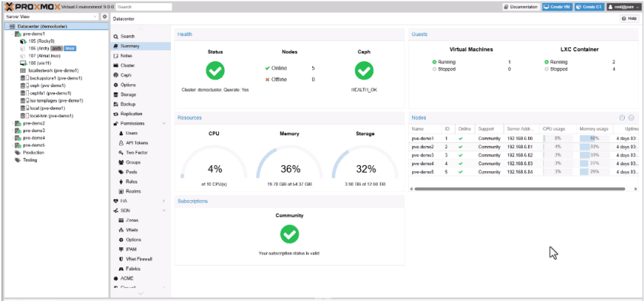Click the Ceph icon in the Datacenter menu
Viewport: 644px width, 301px height.
tap(116, 75)
